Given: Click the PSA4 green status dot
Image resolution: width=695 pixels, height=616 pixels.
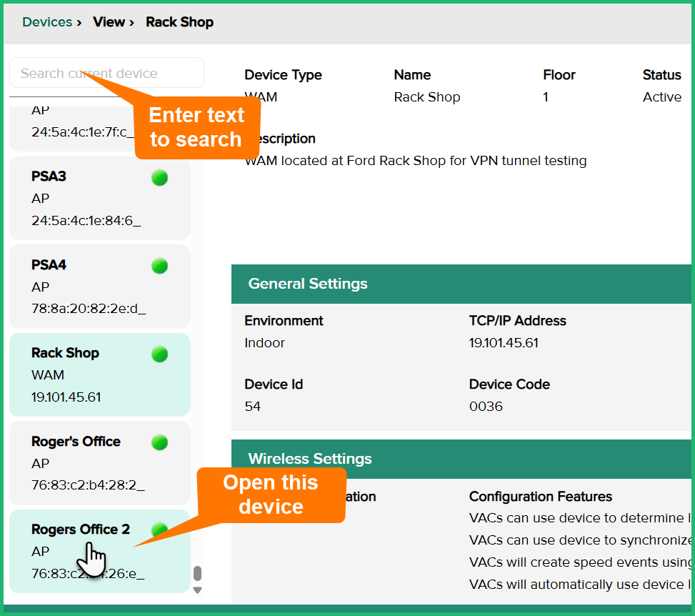Looking at the screenshot, I should [x=160, y=267].
